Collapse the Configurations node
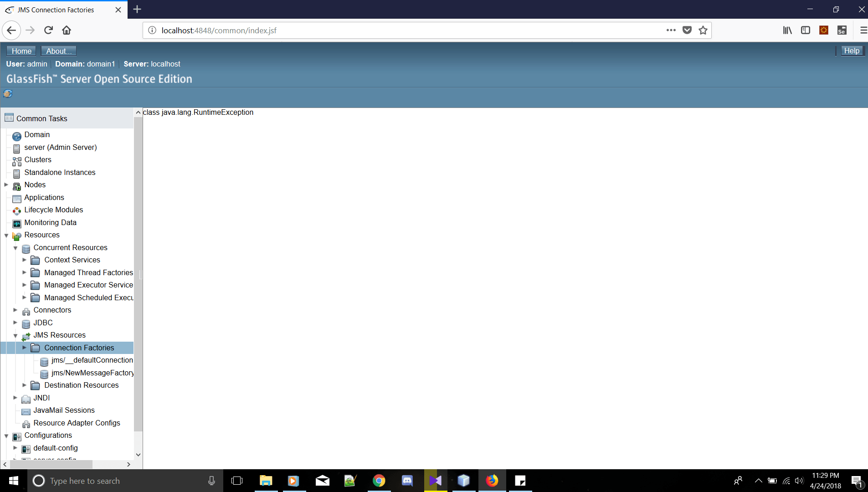 click(x=6, y=436)
